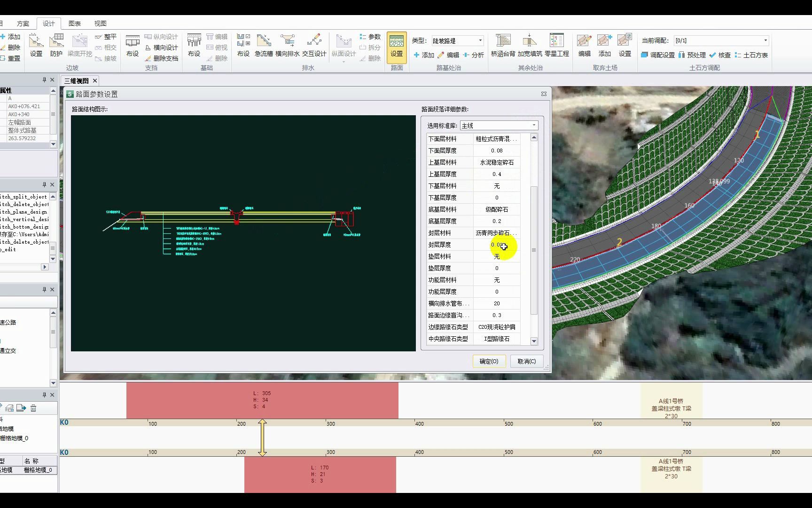Cancel the dialog via 取消(C)
Viewport: 812px width, 508px height.
coord(526,361)
